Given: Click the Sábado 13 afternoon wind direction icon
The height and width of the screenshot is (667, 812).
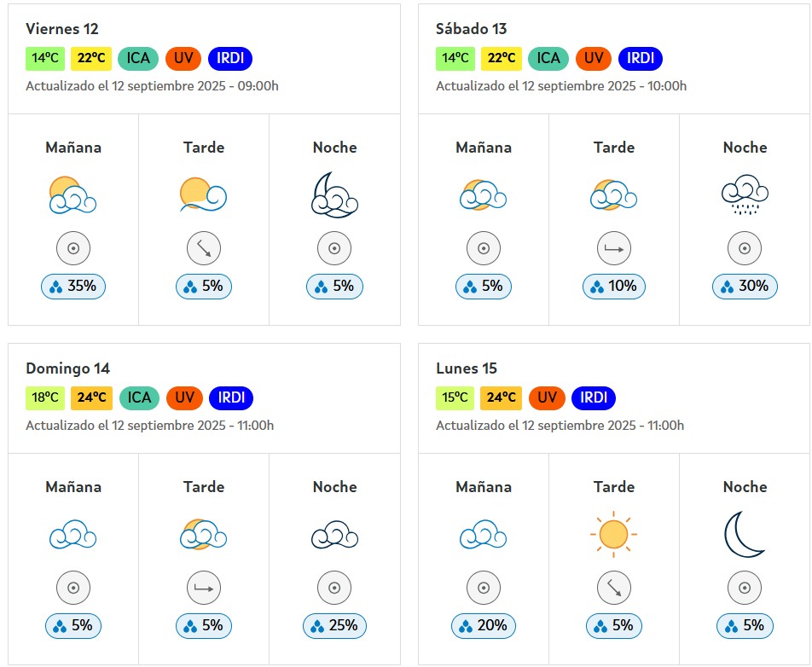Looking at the screenshot, I should [613, 248].
